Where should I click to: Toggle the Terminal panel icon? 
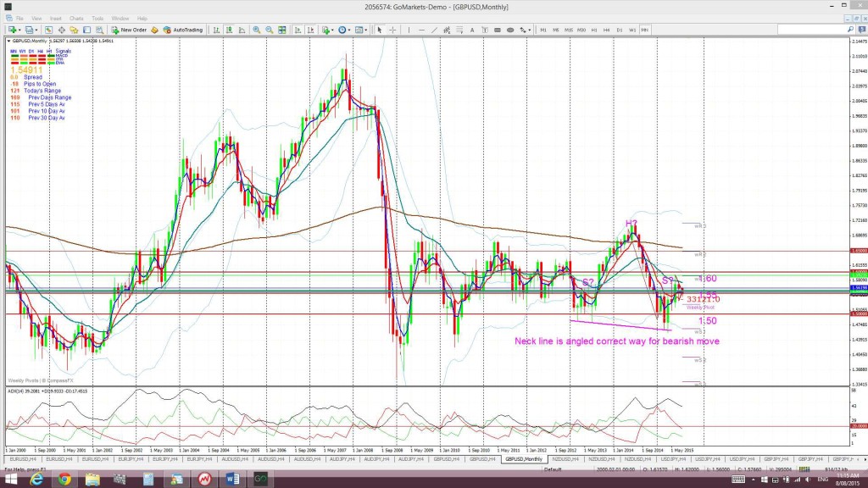point(87,30)
